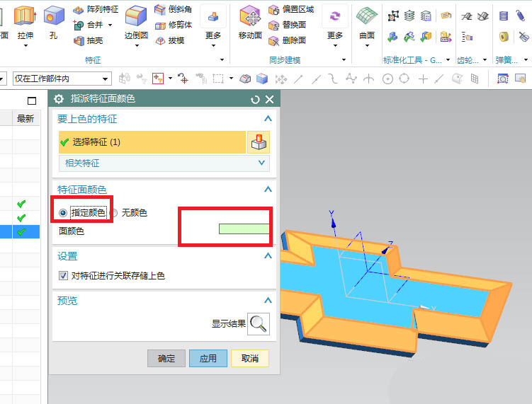Open 更多 menu in 同步建模 group
This screenshot has width=532, height=404.
(x=335, y=27)
